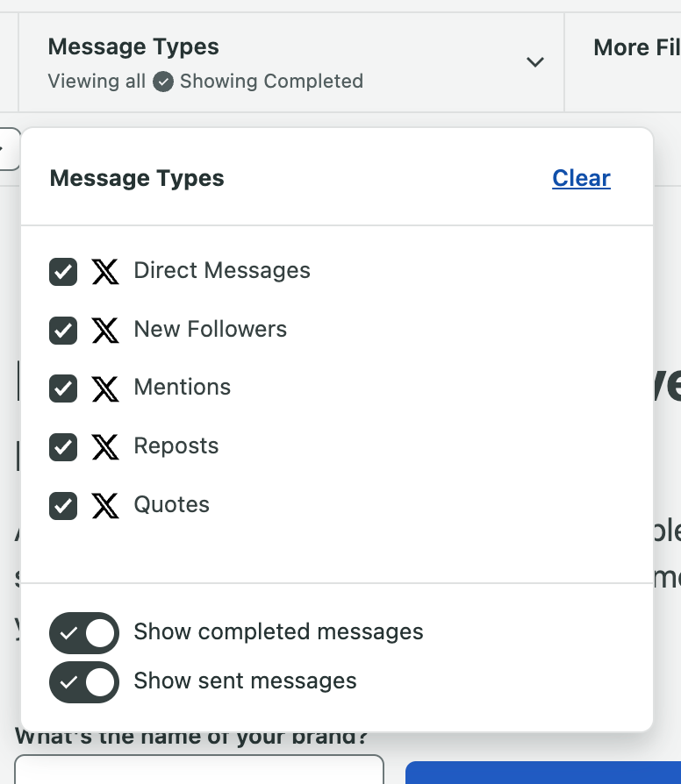Image resolution: width=681 pixels, height=784 pixels.
Task: Turn off Show completed messages
Action: pos(83,633)
